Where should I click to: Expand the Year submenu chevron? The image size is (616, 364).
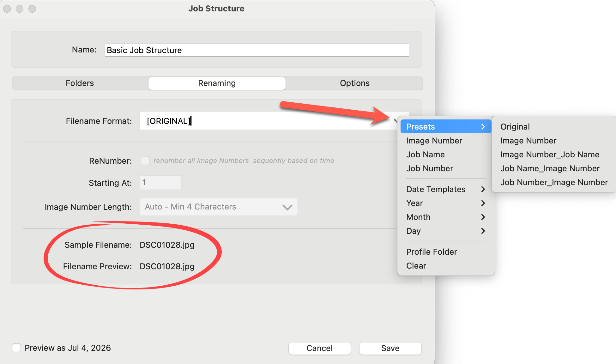(483, 203)
